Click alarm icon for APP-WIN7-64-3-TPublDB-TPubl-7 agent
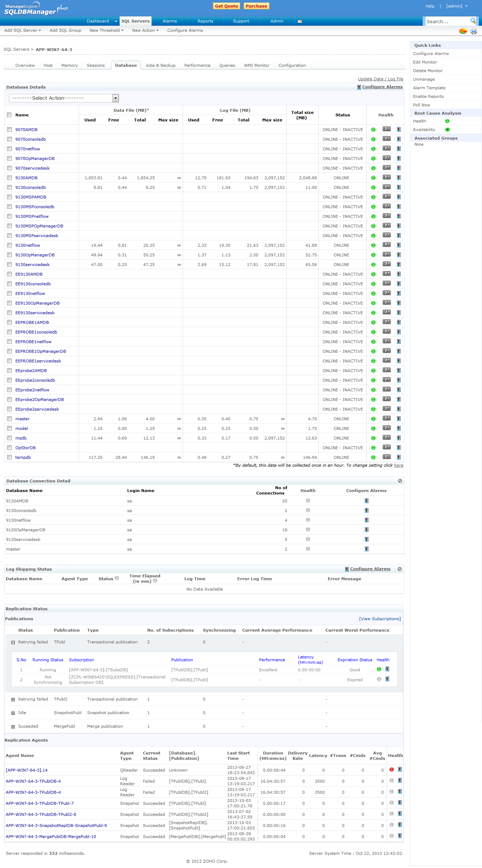Viewport: 482px width, 868px height. tap(400, 803)
